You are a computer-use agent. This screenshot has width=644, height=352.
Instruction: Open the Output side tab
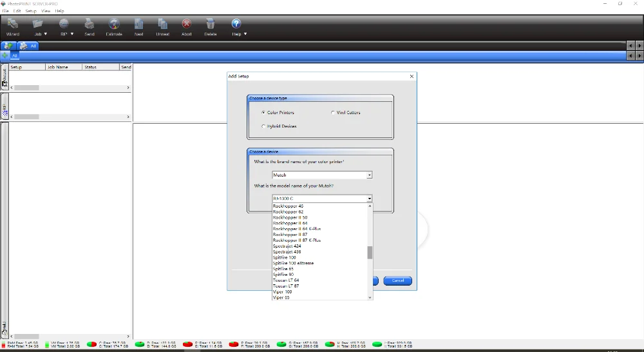point(5,77)
